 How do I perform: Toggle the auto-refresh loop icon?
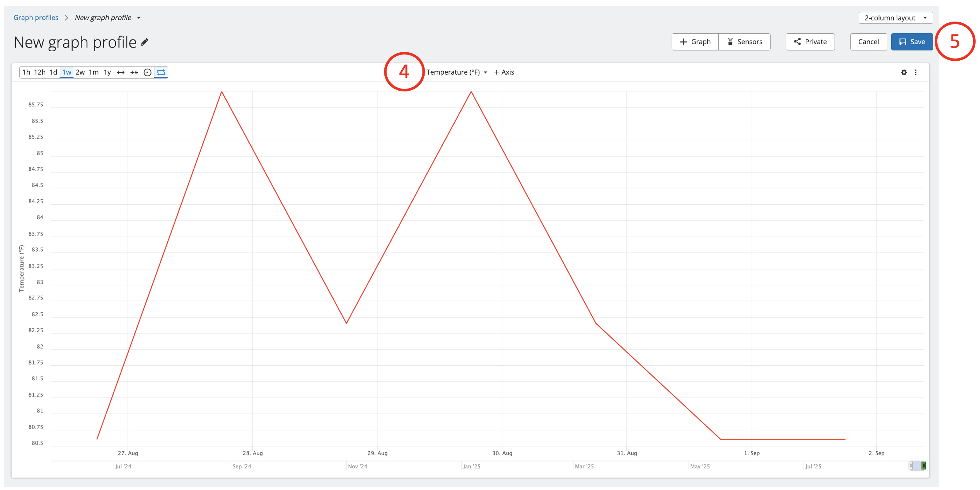(161, 72)
